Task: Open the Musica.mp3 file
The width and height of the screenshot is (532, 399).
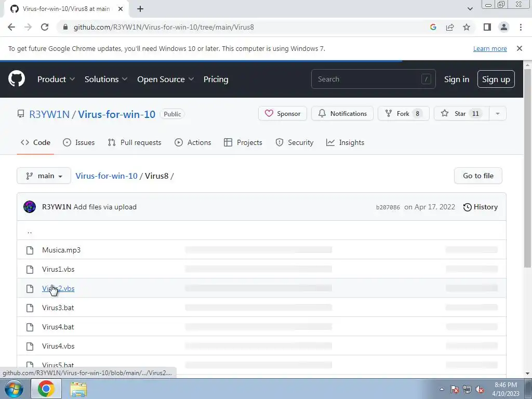Action: point(61,250)
